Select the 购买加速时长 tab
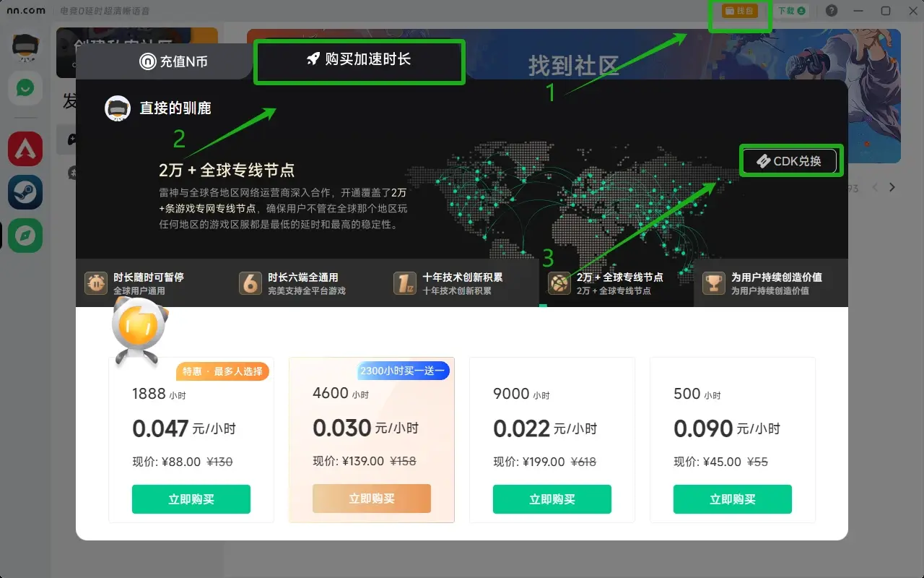Viewport: 924px width, 578px height. (x=359, y=60)
